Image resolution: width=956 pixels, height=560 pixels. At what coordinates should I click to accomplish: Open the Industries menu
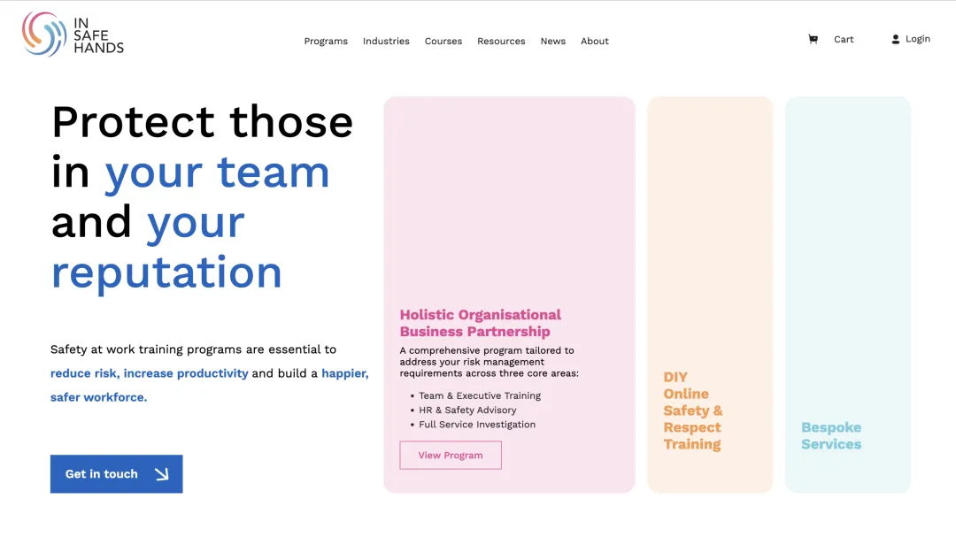click(386, 41)
